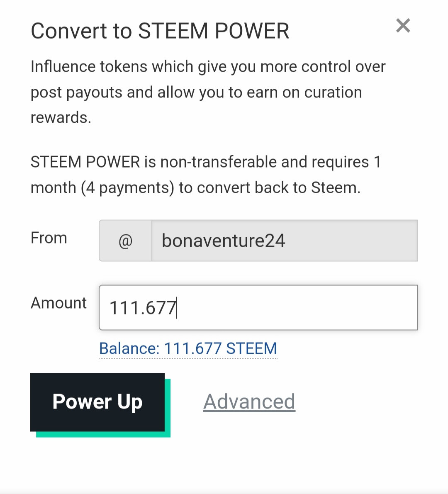Select the Balance: 111.677 STEEM link
This screenshot has width=448, height=494.
188,348
